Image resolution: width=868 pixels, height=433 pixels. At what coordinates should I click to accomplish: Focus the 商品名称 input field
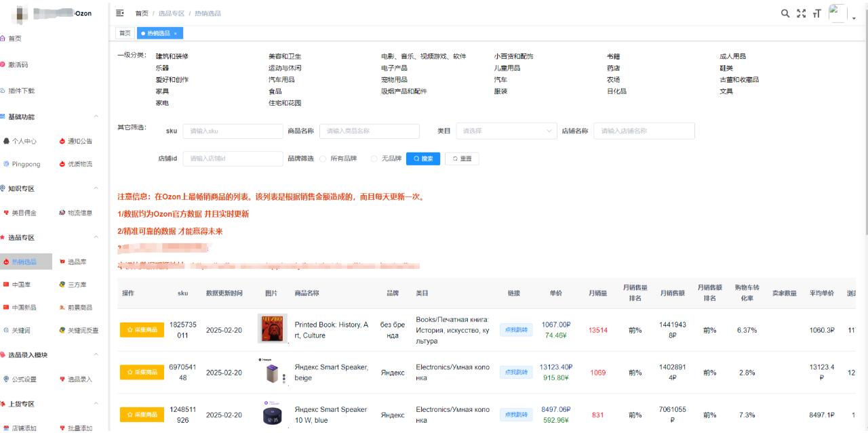pos(370,131)
